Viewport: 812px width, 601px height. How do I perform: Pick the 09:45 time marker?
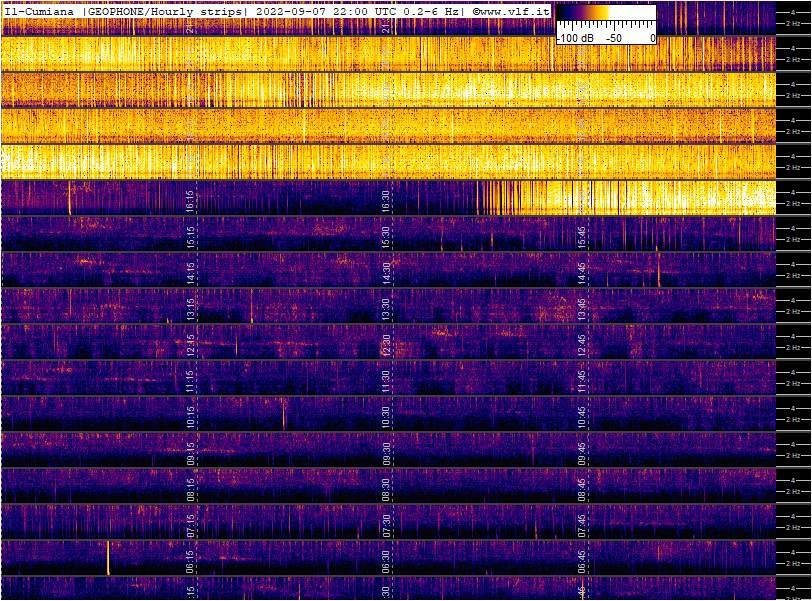[582, 453]
